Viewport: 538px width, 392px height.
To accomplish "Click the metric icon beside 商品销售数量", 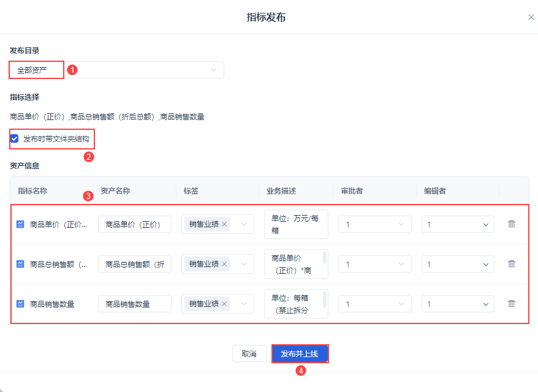I will pos(20,304).
